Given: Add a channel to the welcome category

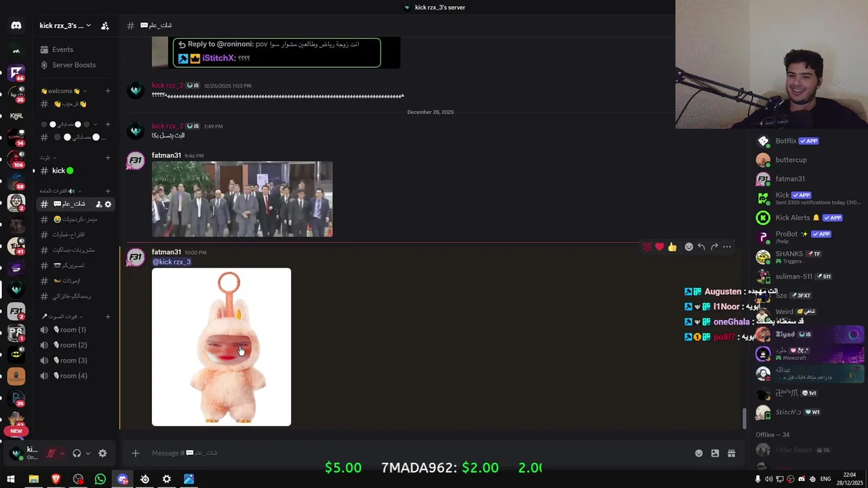Looking at the screenshot, I should coord(108,91).
